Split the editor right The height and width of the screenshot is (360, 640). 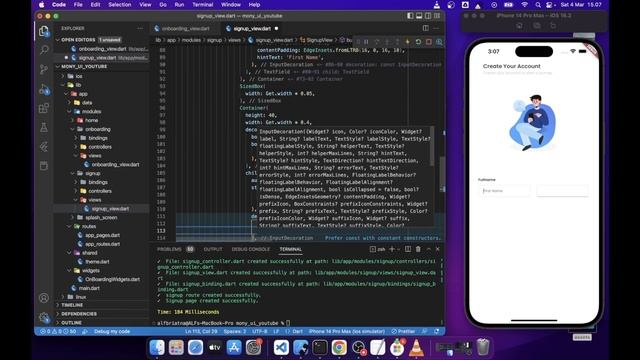click(x=426, y=28)
